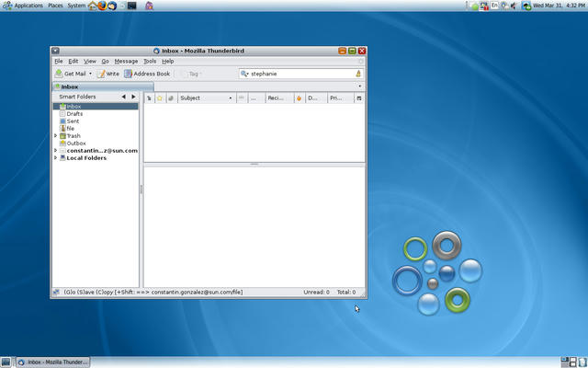Expand the Trash folder
588x368 pixels.
coord(56,136)
